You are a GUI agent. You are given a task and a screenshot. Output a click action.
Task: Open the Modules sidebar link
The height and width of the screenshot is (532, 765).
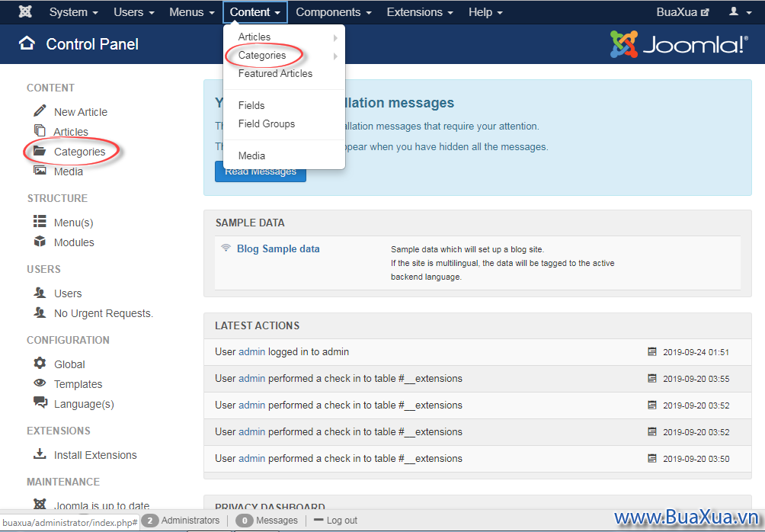coord(74,242)
